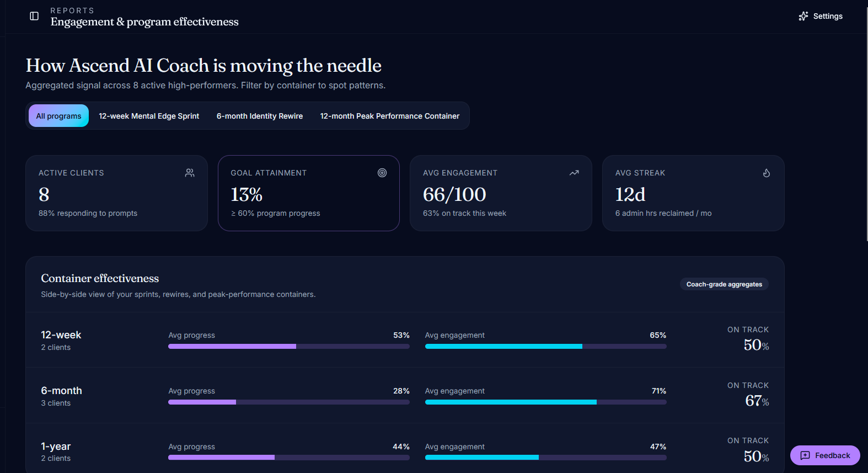Click the Goal Attainment target icon
This screenshot has height=473, width=868.
[x=382, y=173]
